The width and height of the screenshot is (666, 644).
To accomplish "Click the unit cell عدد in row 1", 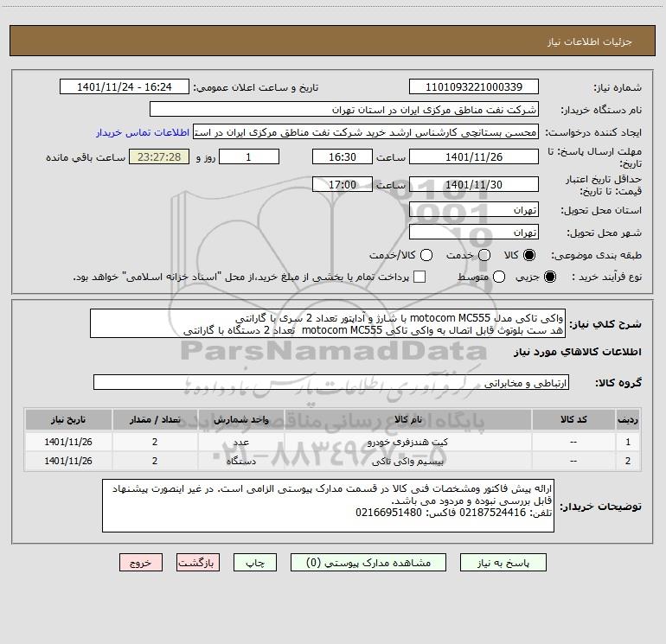I will (x=240, y=442).
